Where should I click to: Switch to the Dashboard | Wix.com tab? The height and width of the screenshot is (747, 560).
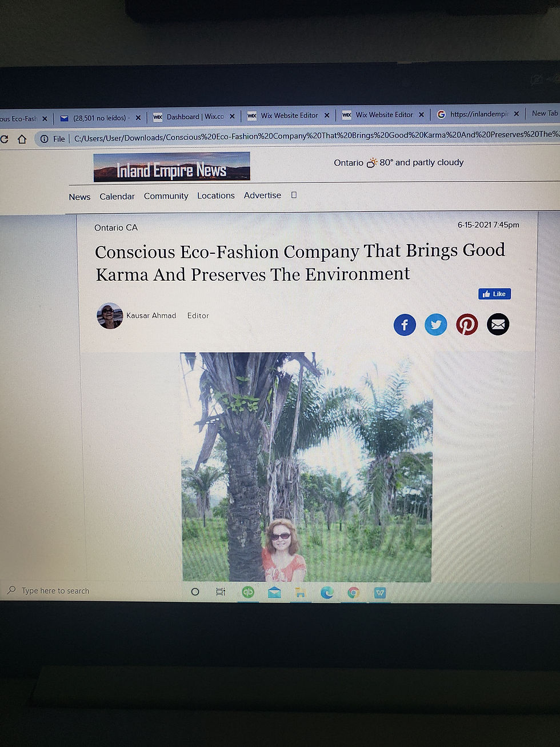click(194, 117)
